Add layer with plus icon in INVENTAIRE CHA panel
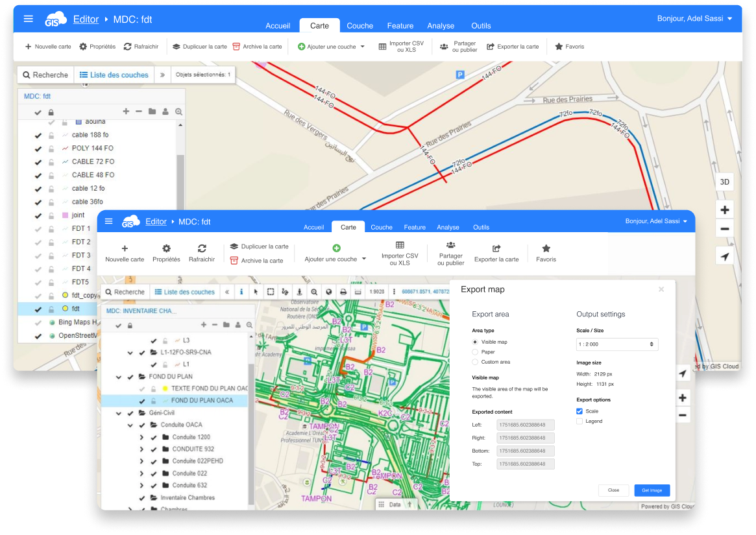The width and height of the screenshot is (756, 535). 204,325
